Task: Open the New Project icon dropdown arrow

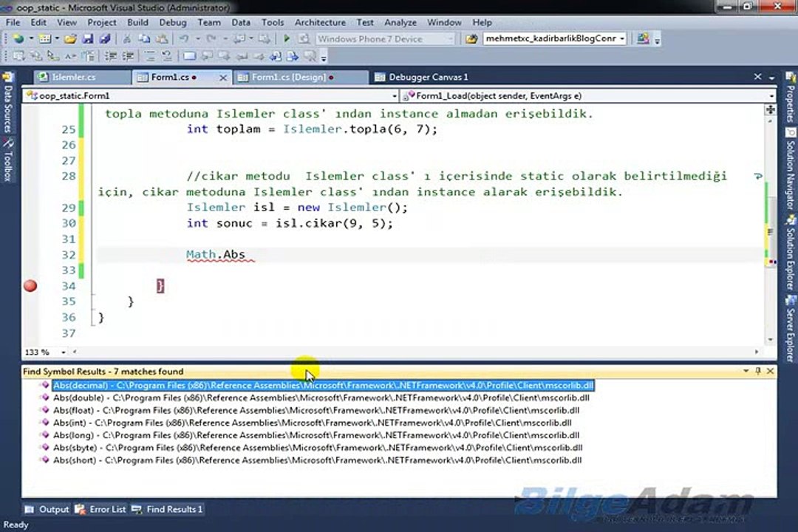Action: pos(31,38)
